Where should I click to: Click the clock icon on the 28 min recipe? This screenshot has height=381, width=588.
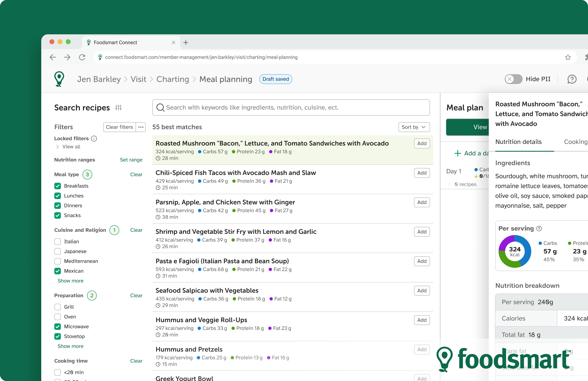(158, 158)
